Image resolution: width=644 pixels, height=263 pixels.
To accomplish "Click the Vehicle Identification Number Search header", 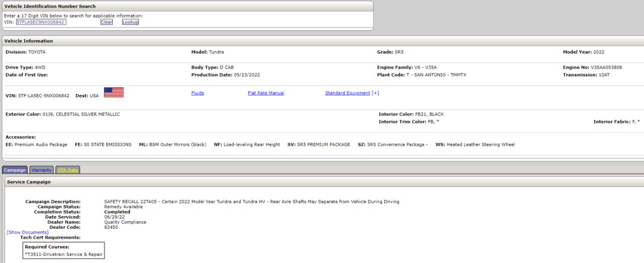I will (x=187, y=6).
